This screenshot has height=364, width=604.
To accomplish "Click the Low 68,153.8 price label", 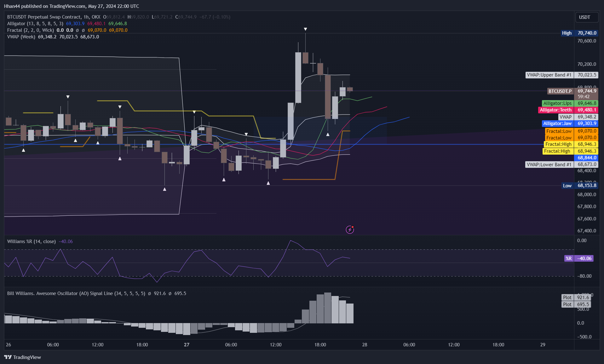I will 580,185.
